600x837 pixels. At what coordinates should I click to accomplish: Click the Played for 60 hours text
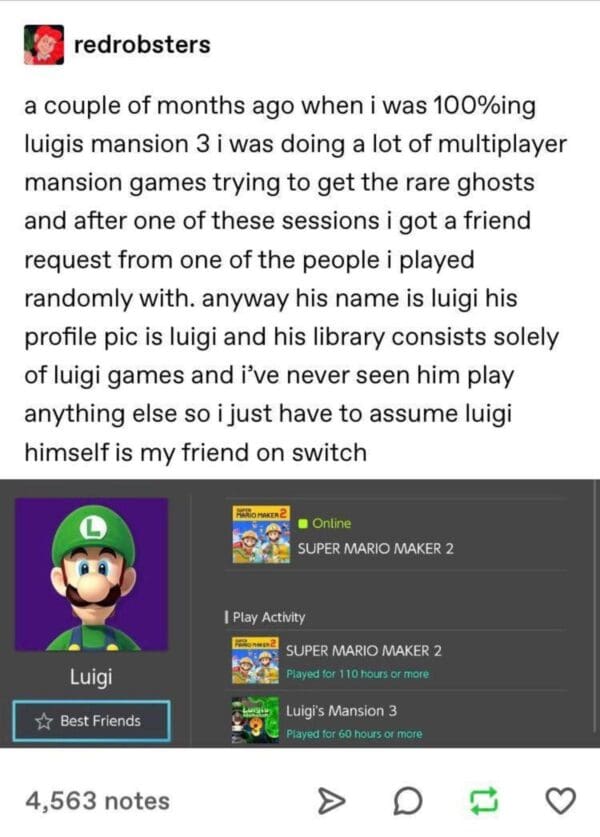pos(354,734)
